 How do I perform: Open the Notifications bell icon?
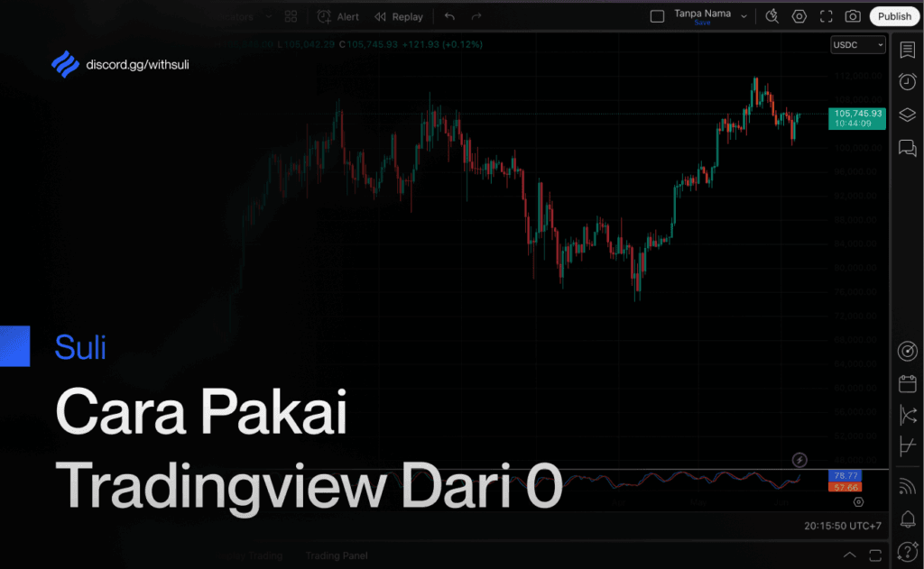[x=907, y=518]
